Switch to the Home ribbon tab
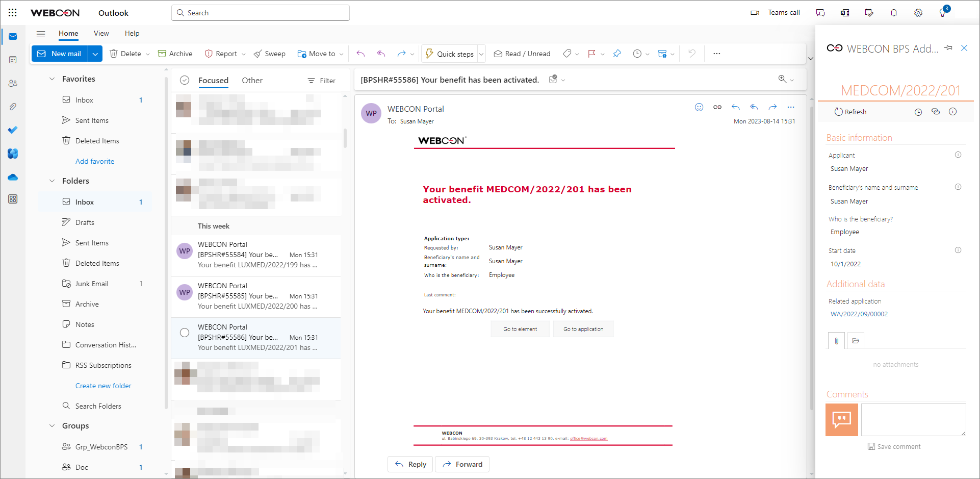This screenshot has width=980, height=479. [68, 34]
